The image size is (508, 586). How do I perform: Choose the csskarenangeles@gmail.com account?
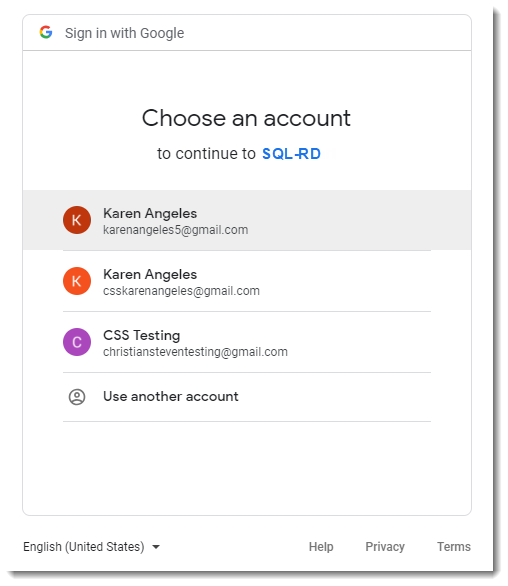pyautogui.click(x=247, y=281)
